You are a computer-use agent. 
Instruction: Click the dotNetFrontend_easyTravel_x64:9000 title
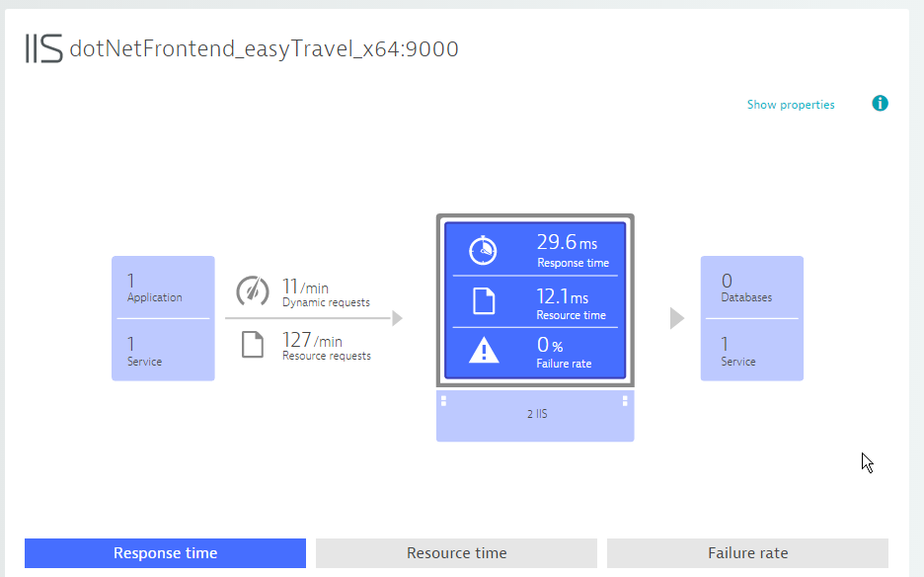(x=264, y=49)
